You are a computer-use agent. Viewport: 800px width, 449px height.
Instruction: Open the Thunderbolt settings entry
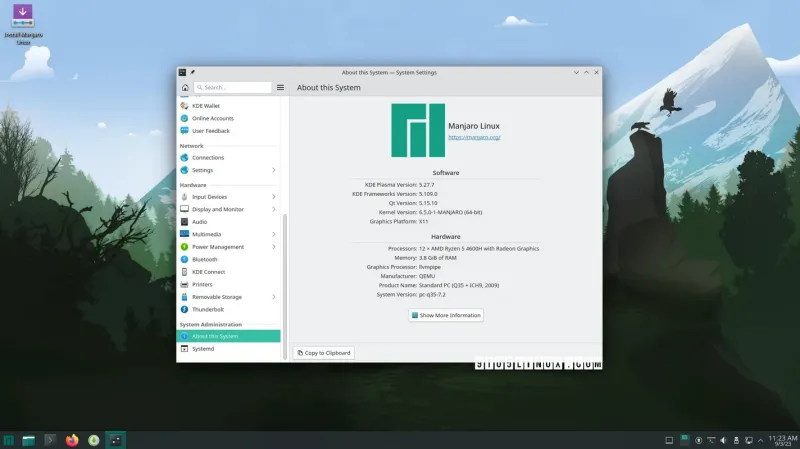tap(207, 309)
